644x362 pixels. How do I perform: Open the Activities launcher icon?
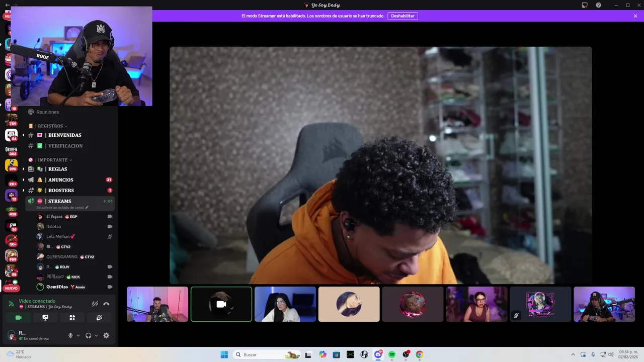pos(72,317)
